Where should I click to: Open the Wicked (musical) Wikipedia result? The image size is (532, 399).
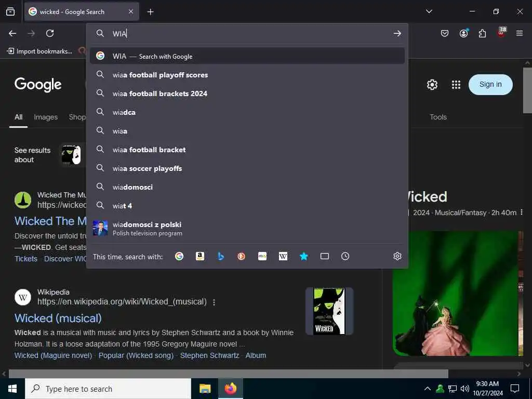[58, 318]
